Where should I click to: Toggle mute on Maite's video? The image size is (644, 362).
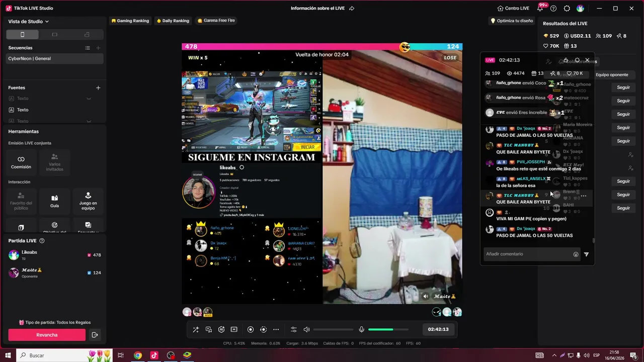426,297
